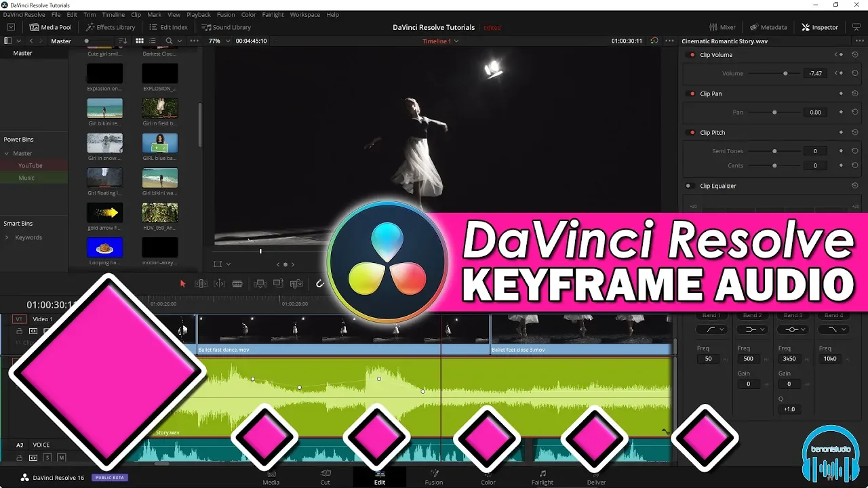
Task: Open the Workspace menu
Action: 305,14
